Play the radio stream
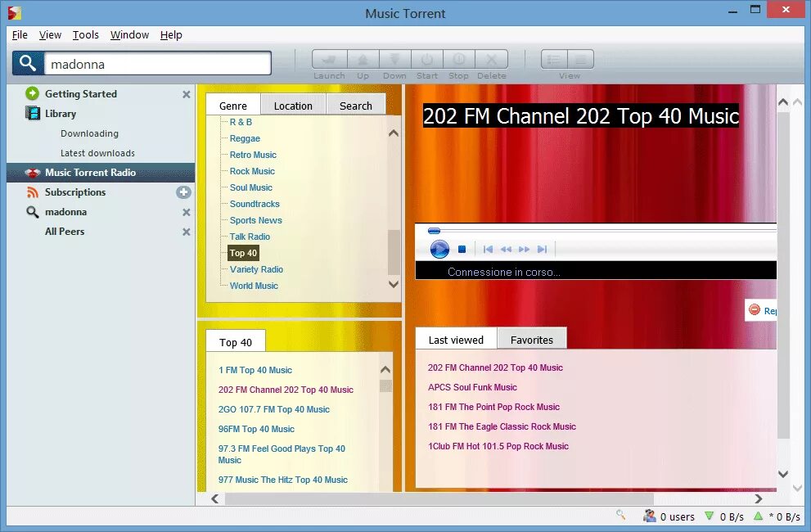The height and width of the screenshot is (532, 811). coord(439,250)
